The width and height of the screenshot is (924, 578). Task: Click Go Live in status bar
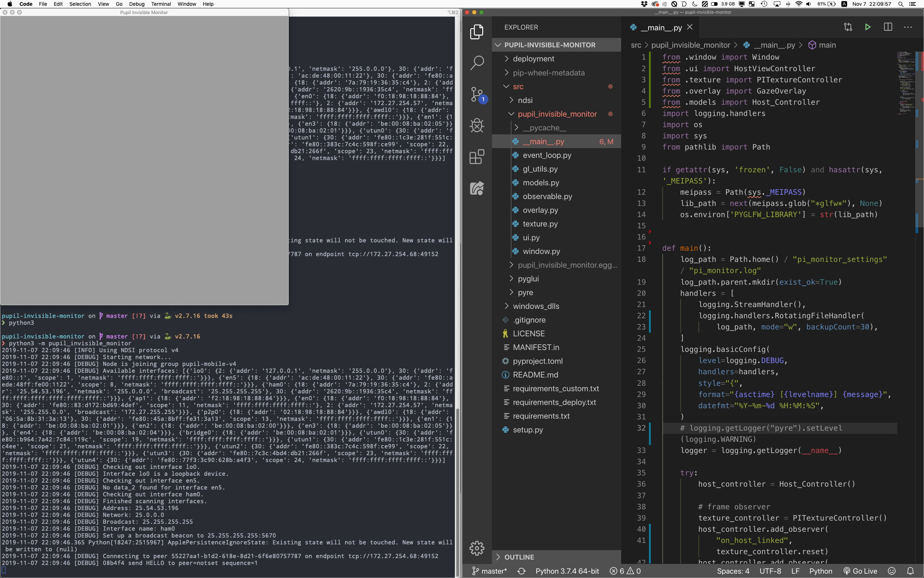tap(860, 571)
